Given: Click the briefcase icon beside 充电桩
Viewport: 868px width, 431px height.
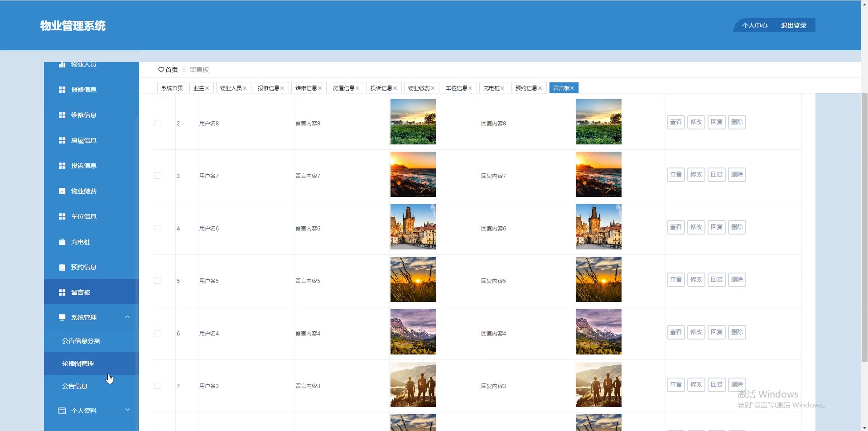Looking at the screenshot, I should coord(62,242).
